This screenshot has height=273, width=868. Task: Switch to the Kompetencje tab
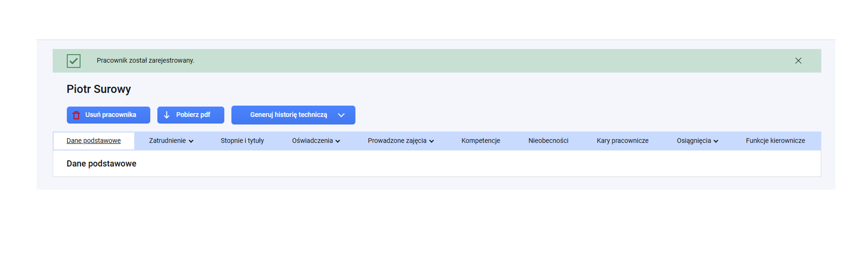tap(481, 141)
